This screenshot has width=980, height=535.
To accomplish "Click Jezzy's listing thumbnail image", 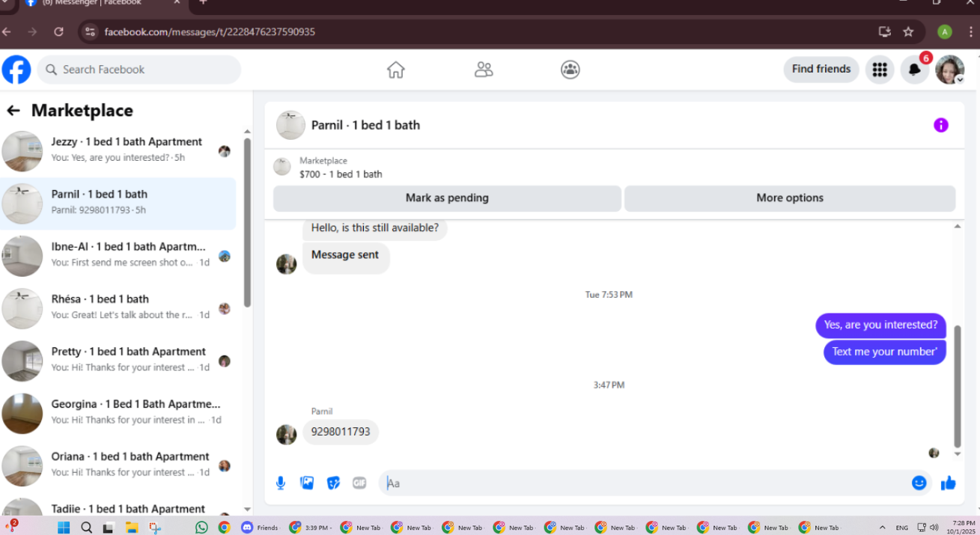I will pyautogui.click(x=22, y=151).
